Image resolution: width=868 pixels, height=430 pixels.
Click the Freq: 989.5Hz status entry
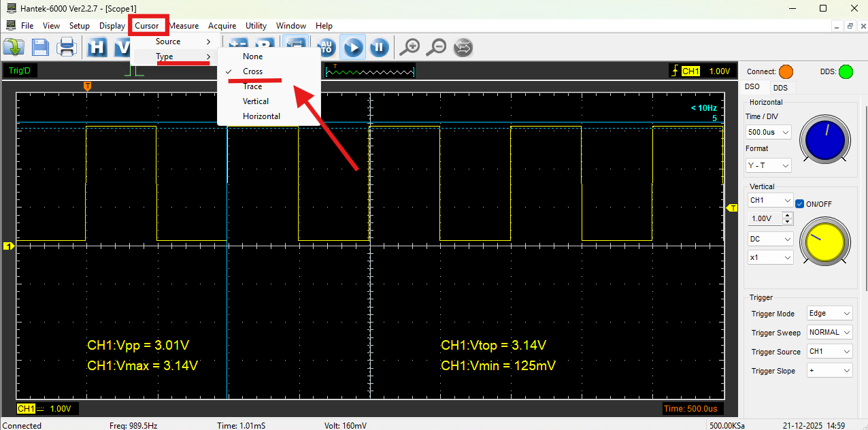133,425
